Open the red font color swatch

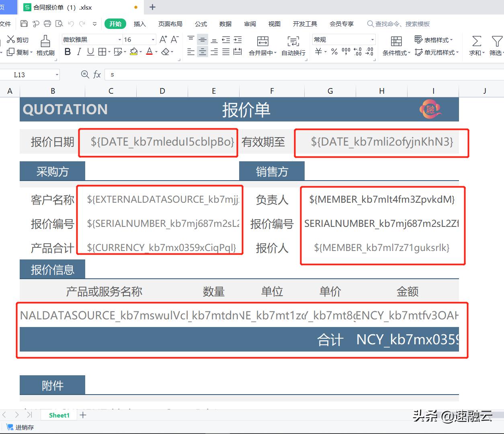pos(149,51)
